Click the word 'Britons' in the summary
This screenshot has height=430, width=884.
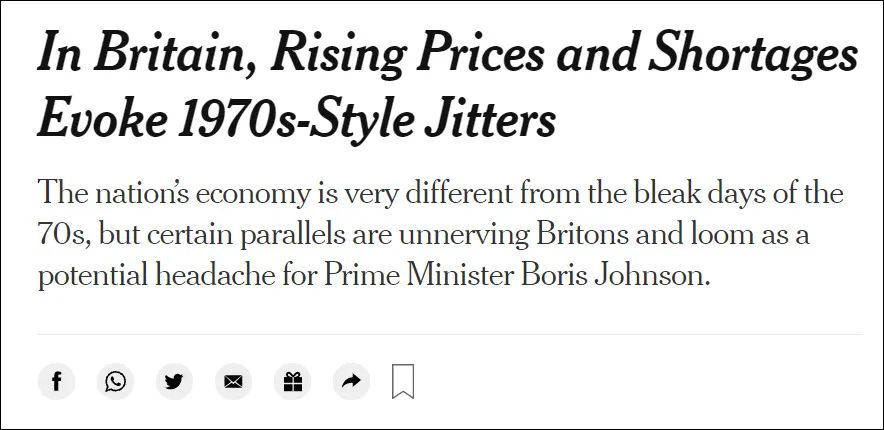coord(581,234)
